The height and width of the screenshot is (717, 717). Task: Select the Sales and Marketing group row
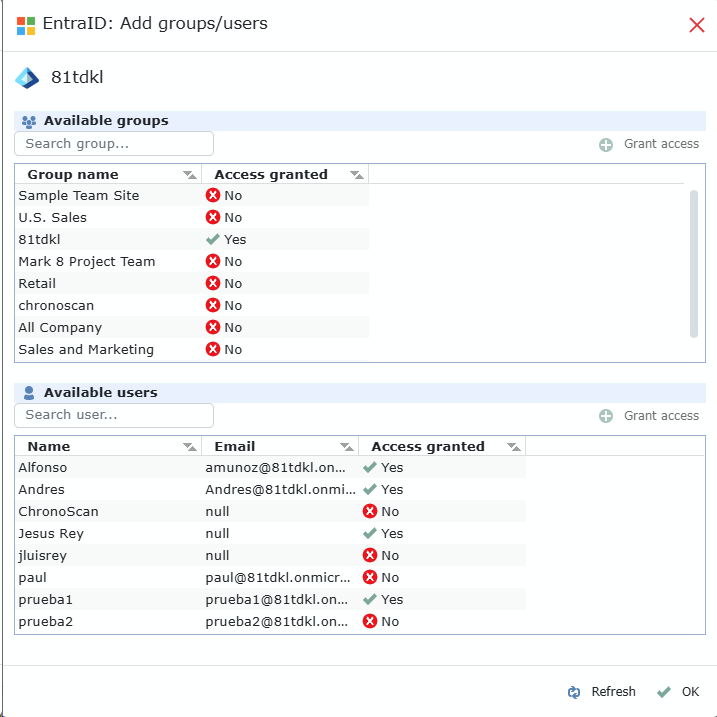tap(86, 350)
